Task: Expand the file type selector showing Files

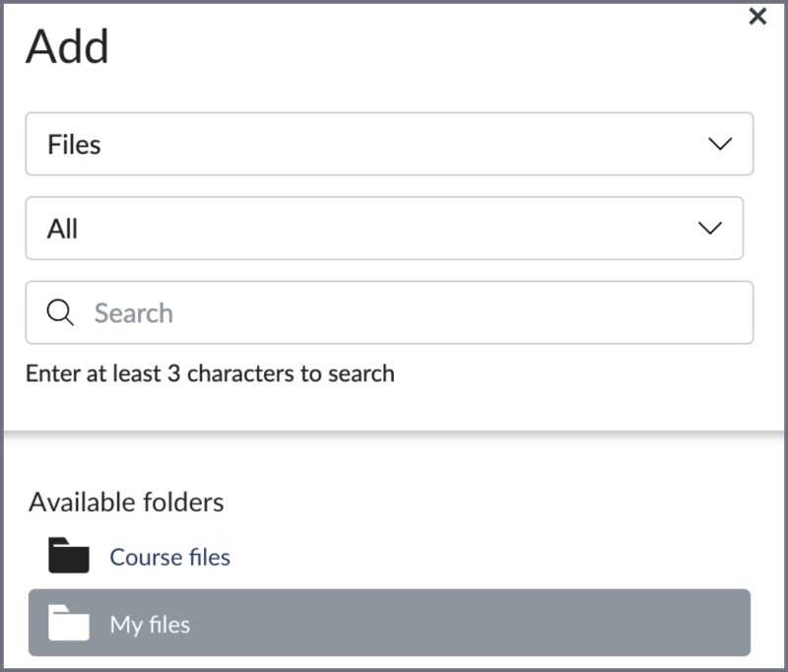Action: click(x=389, y=144)
